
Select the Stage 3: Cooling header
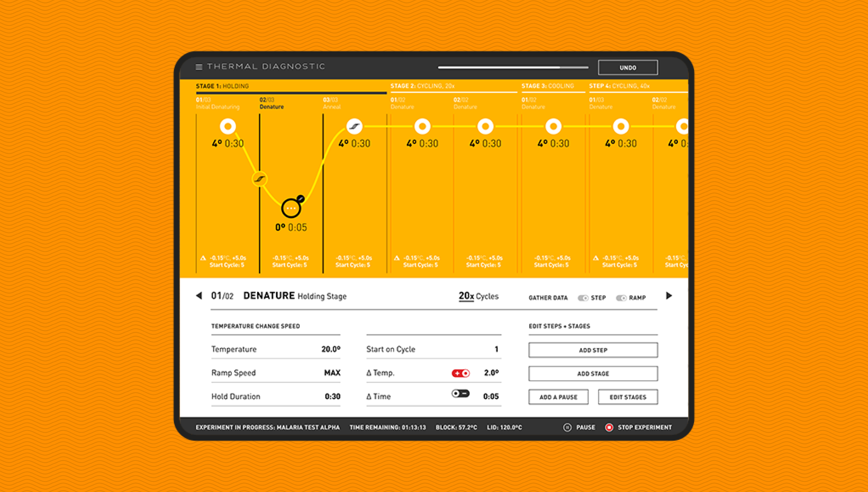coord(547,86)
